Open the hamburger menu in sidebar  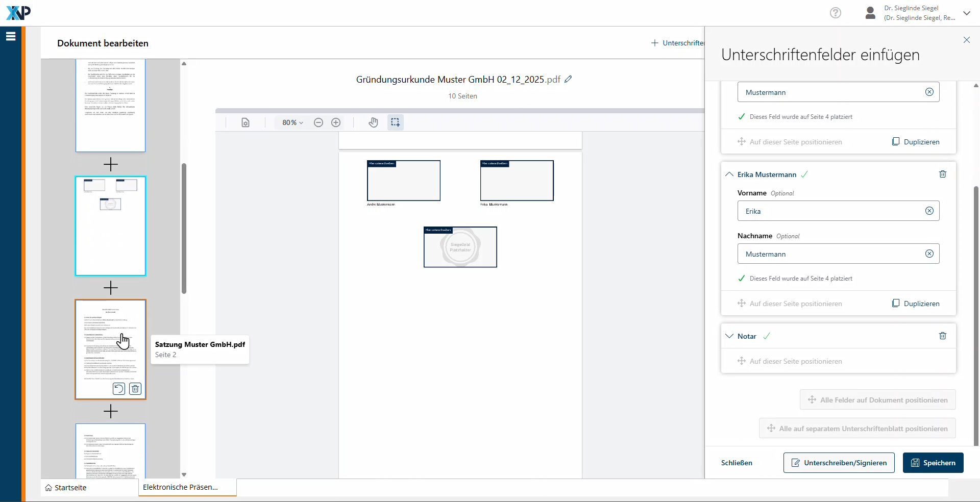(x=11, y=36)
